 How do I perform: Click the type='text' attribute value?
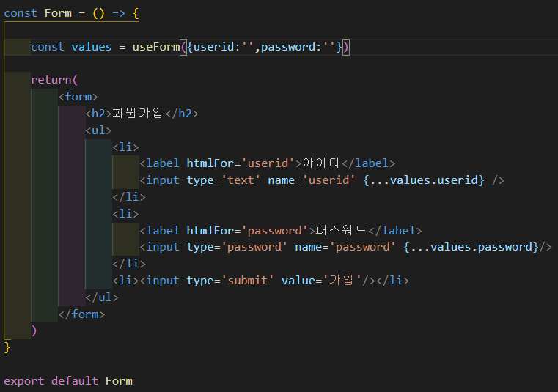241,180
